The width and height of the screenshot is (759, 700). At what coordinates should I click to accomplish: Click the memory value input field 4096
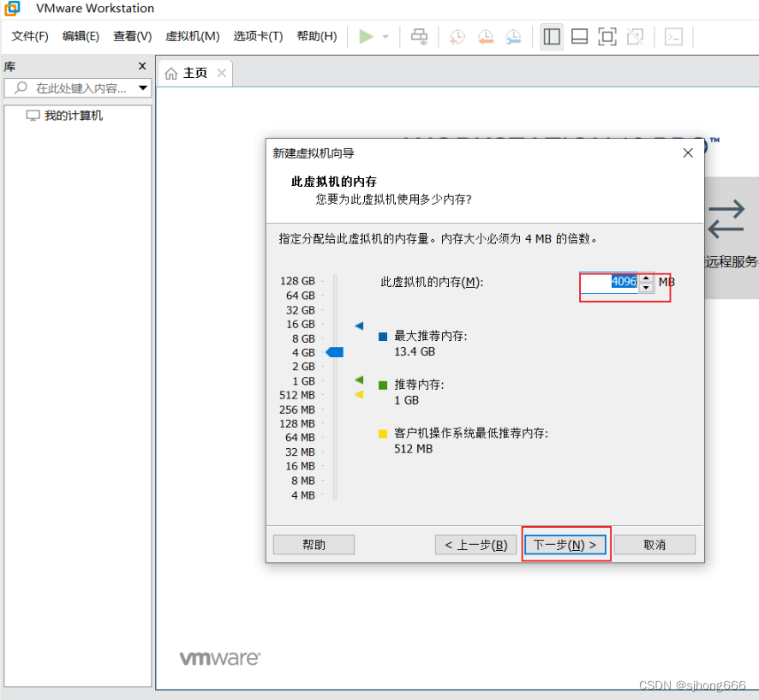tap(609, 282)
